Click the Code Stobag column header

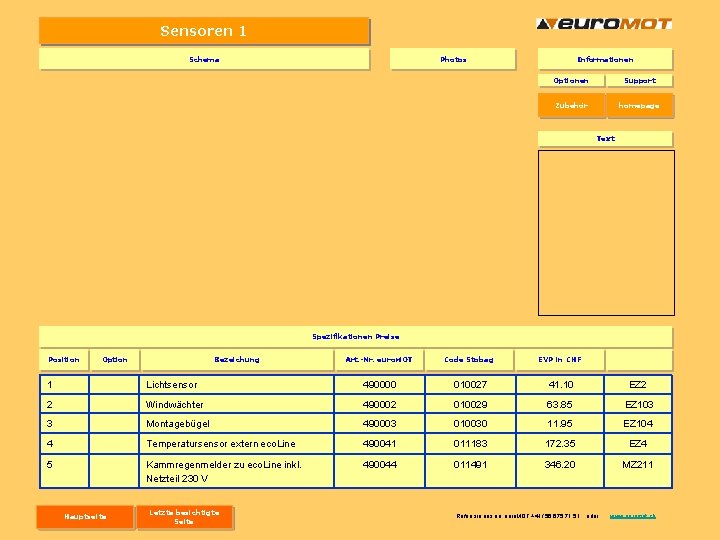(x=469, y=360)
